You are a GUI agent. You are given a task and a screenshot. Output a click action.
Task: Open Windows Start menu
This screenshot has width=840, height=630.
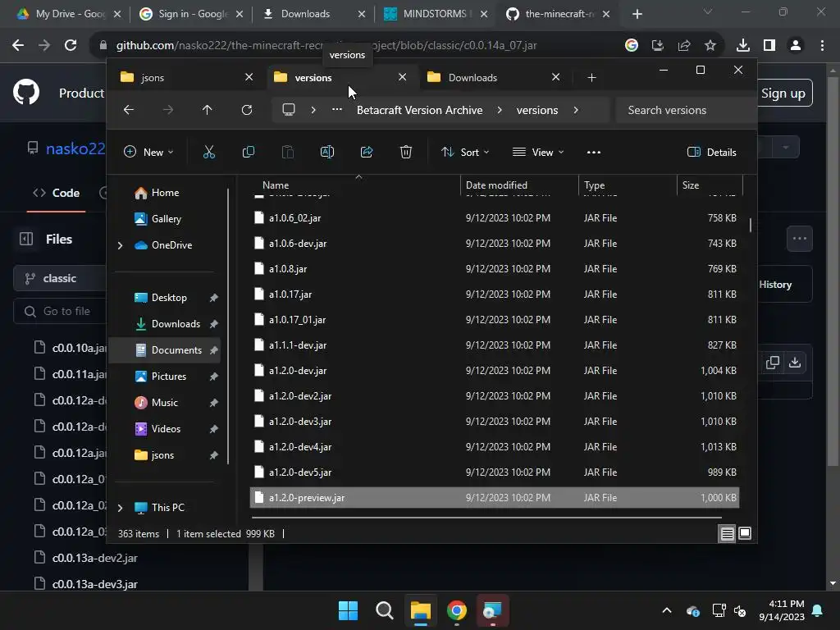coord(348,610)
